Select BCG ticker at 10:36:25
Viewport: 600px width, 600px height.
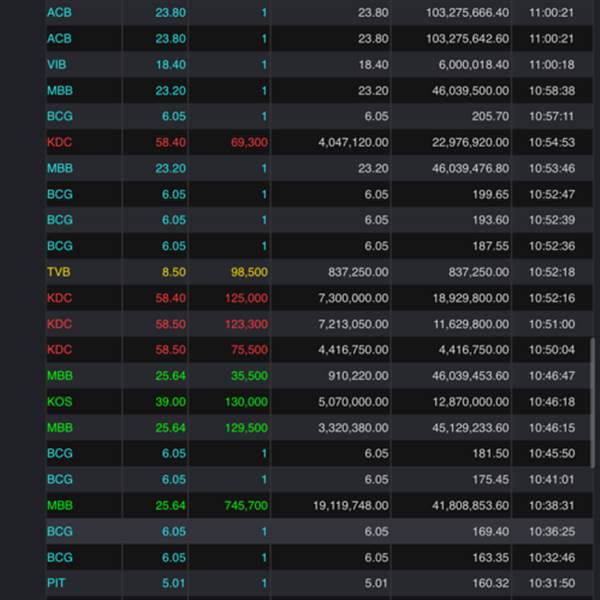click(60, 532)
